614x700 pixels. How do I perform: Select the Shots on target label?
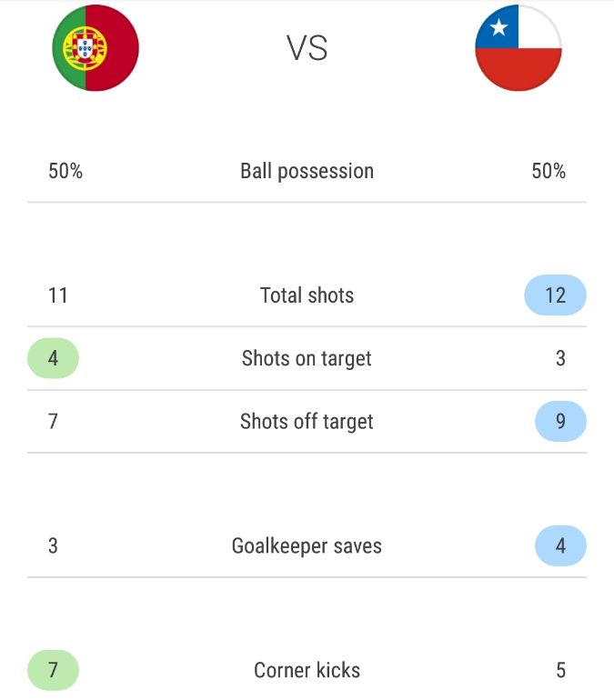coord(307,358)
